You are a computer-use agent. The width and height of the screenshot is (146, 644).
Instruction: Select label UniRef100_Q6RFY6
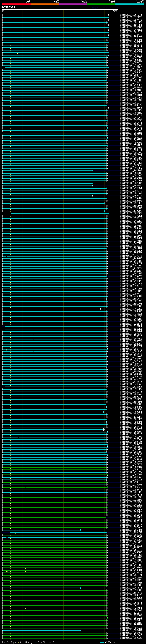(131, 349)
